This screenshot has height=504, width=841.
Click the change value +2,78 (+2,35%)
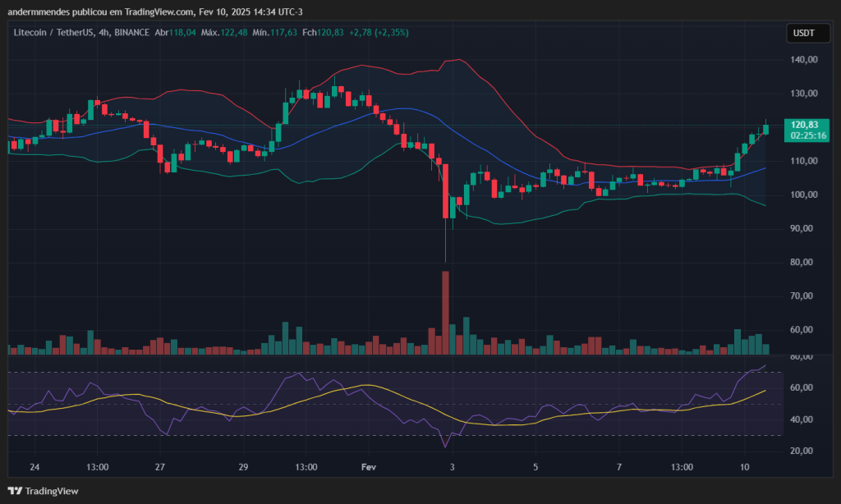pos(379,33)
